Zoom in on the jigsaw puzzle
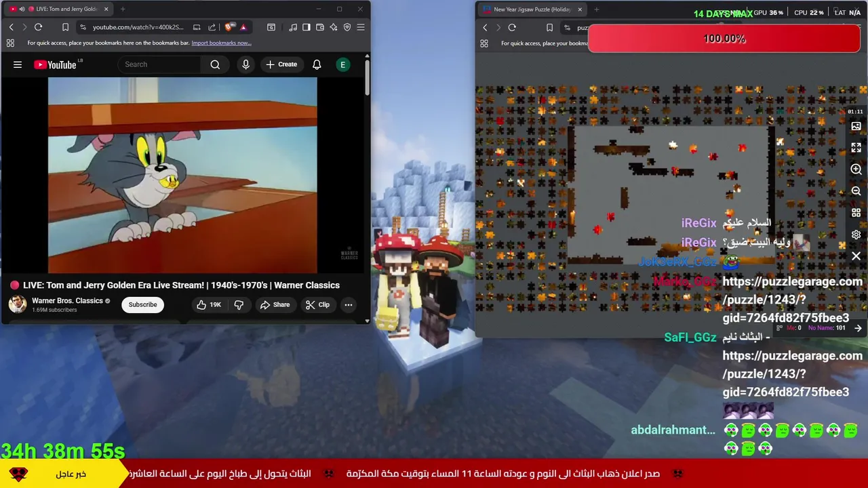Image resolution: width=868 pixels, height=488 pixels. pos(856,169)
